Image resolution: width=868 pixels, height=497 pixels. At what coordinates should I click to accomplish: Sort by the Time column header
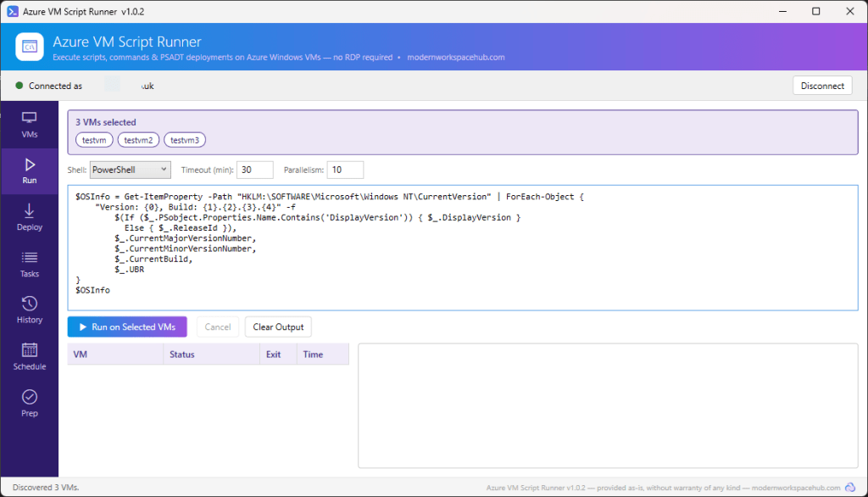point(323,354)
